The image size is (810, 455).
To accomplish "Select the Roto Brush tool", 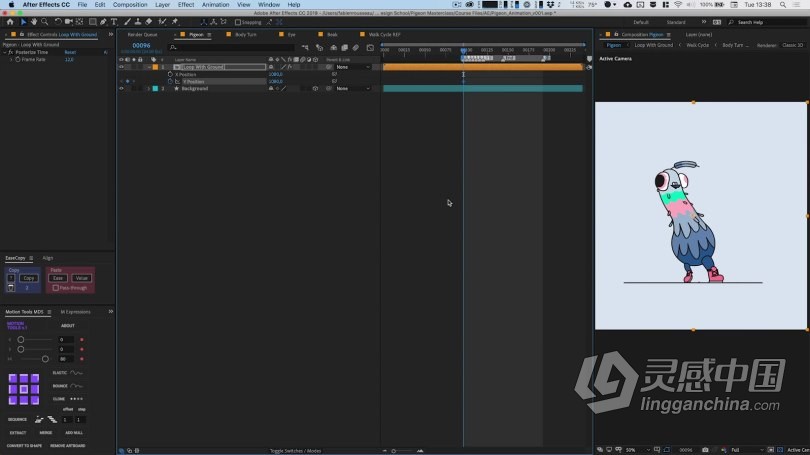I will 162,22.
